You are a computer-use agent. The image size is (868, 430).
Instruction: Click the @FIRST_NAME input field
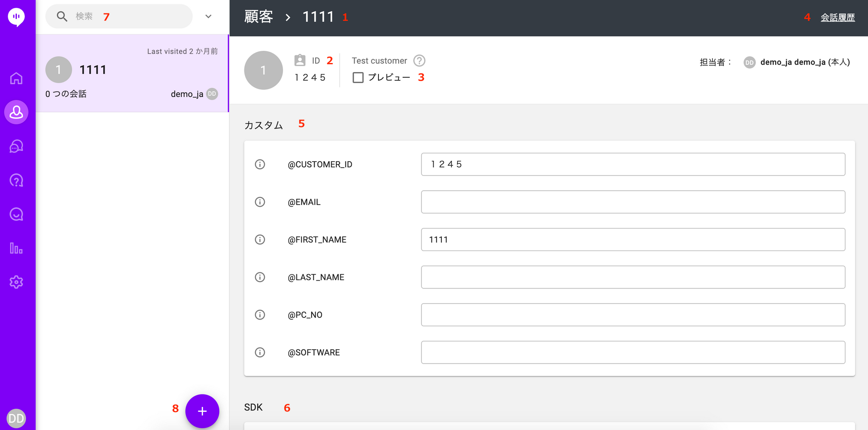(633, 239)
